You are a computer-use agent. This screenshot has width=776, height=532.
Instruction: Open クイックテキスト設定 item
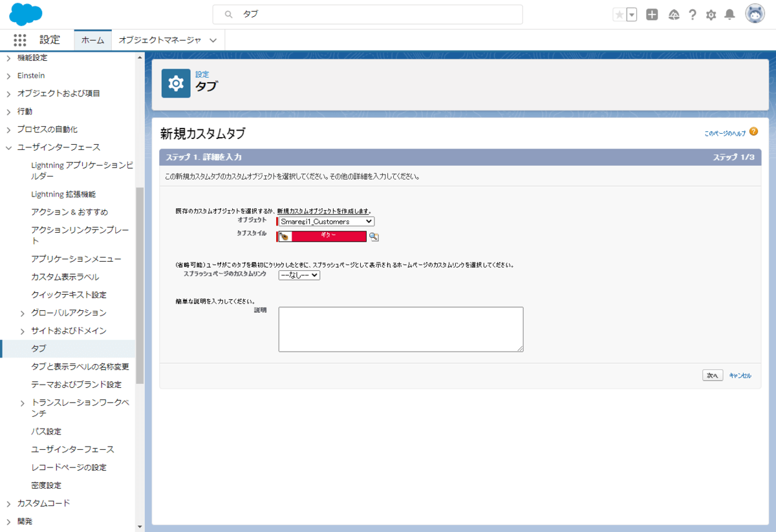click(x=69, y=295)
